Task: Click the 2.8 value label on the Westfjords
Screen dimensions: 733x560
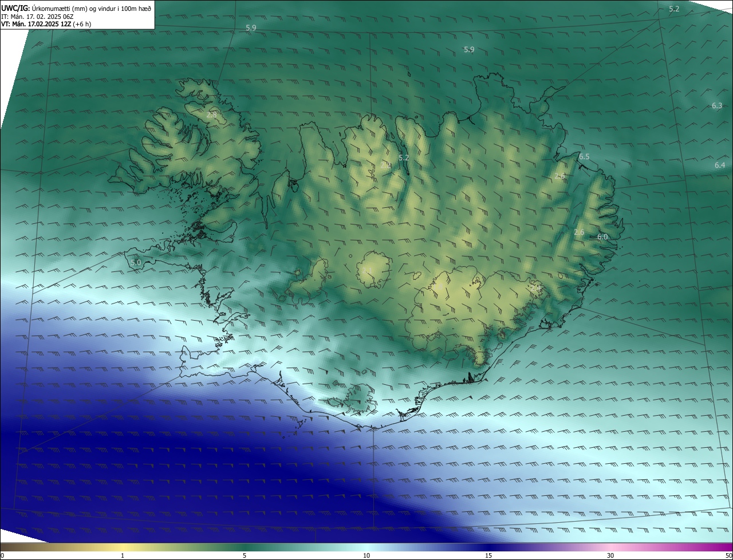Action: 211,115
